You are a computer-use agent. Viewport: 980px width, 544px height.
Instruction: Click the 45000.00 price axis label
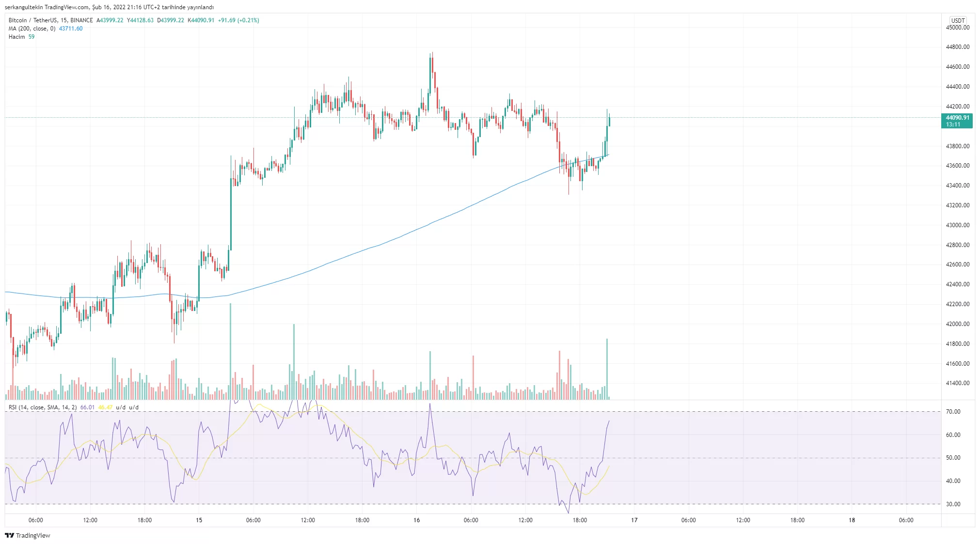pos(957,28)
